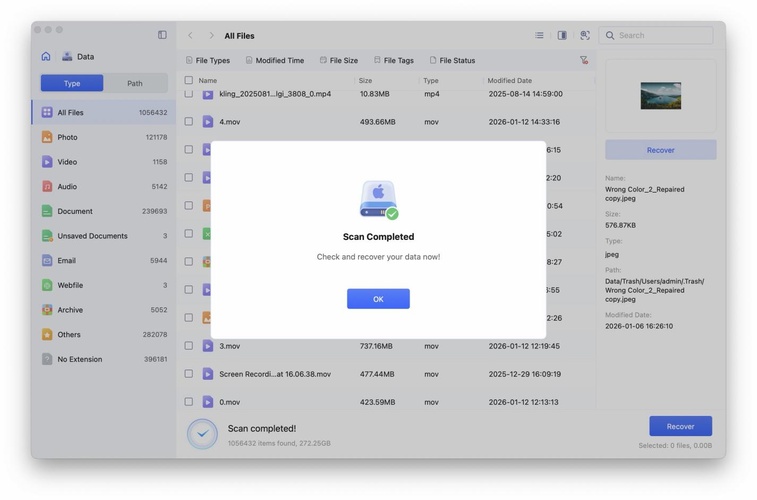This screenshot has width=757, height=500.
Task: Click the kling_2025081...lgi_3808_0.mp4 file name
Action: click(275, 94)
